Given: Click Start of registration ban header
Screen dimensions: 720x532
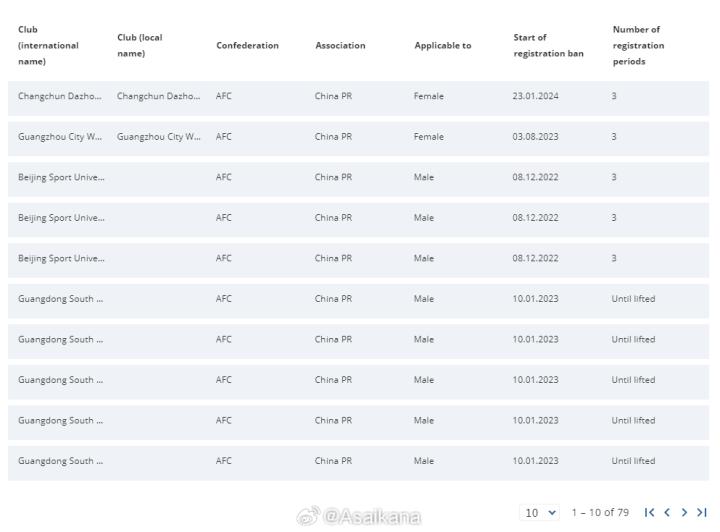Looking at the screenshot, I should point(547,46).
